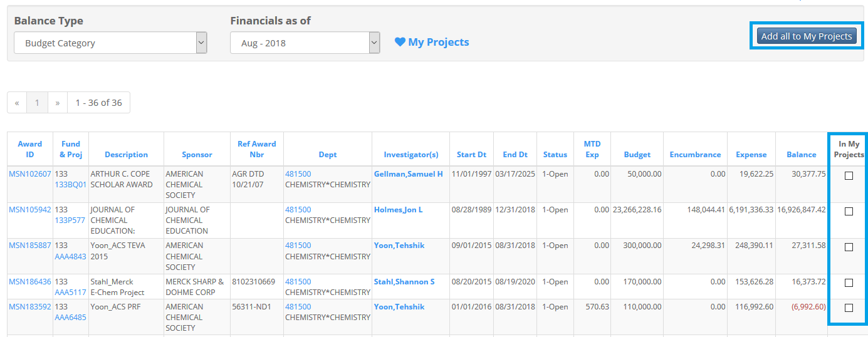Viewport: 868px width, 337px height.
Task: View investigator Gellman,Samuel H
Action: pyautogui.click(x=408, y=174)
